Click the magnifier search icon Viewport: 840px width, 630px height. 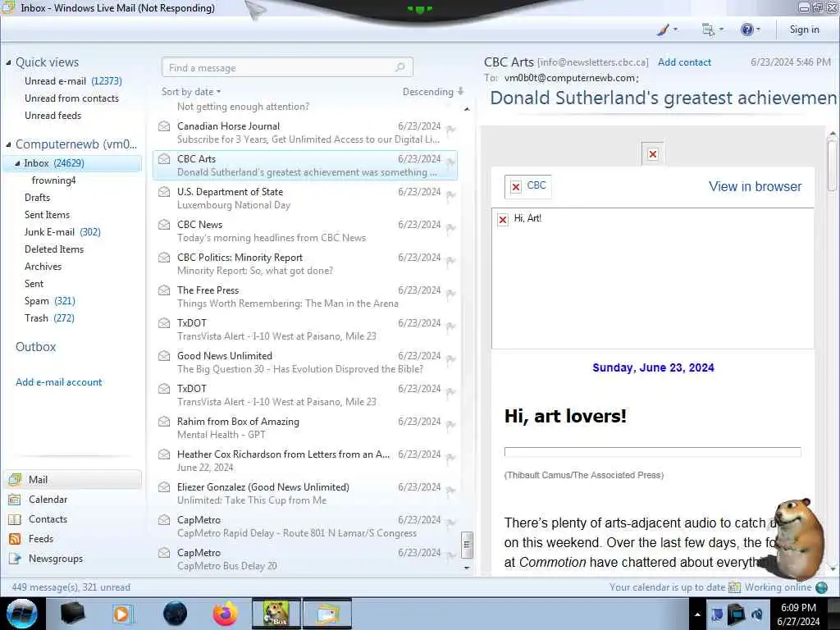pyautogui.click(x=399, y=67)
